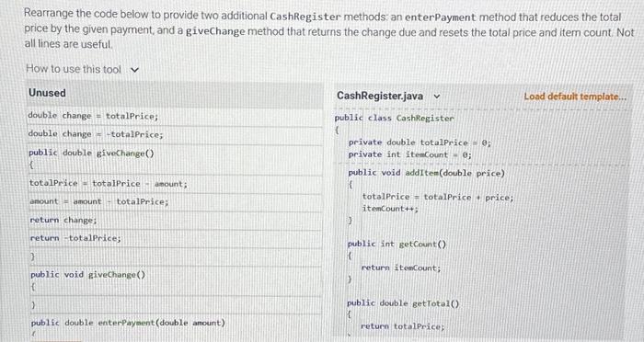644x342 pixels.
Task: Select 'amount = amount - totalPrice;' tile
Action: [175, 202]
